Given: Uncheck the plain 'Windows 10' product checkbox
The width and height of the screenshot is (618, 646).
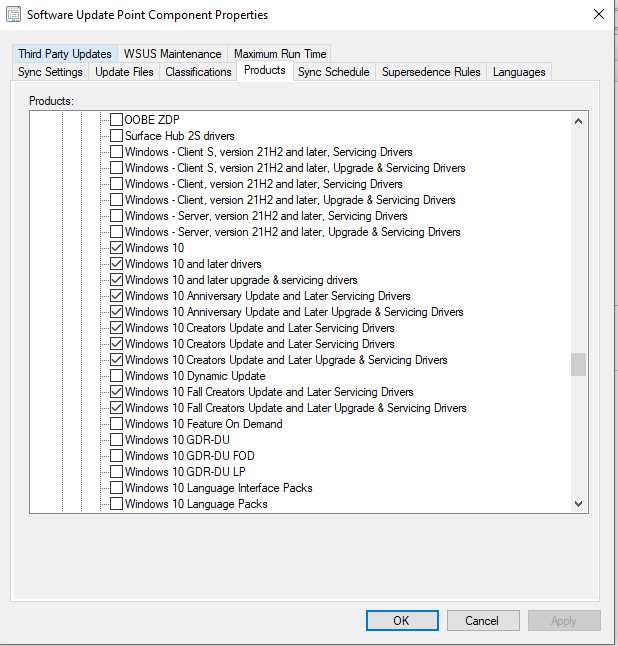Looking at the screenshot, I should pos(117,248).
